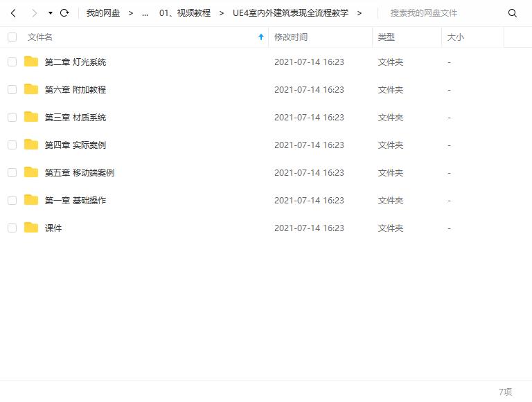Click the 第三章 材质系统 folder icon
The width and height of the screenshot is (532, 402).
point(31,117)
